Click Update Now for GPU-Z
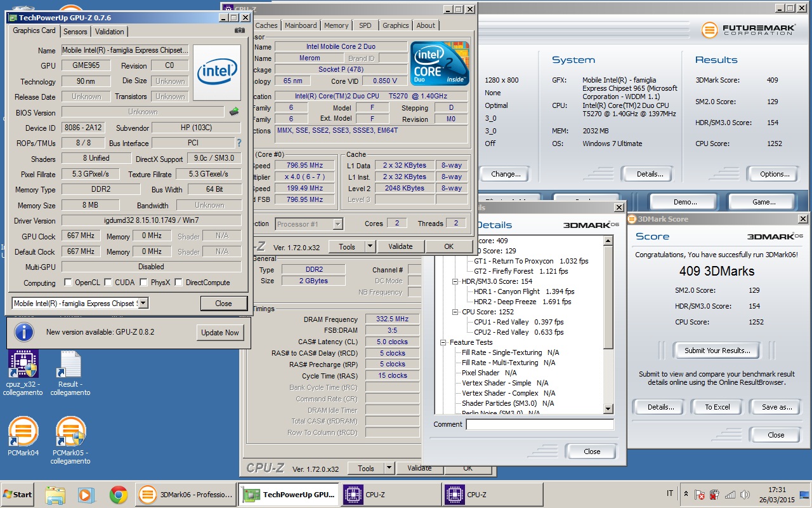The image size is (812, 508). (x=220, y=332)
